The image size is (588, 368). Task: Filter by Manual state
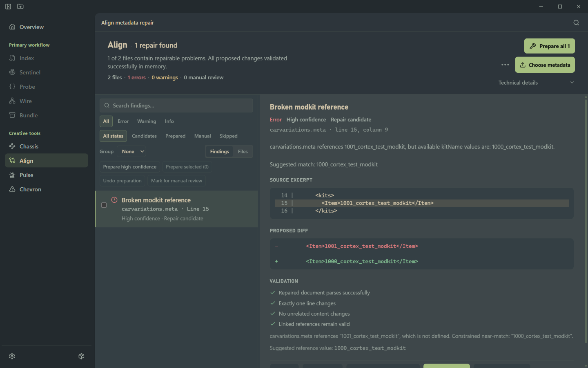click(203, 136)
